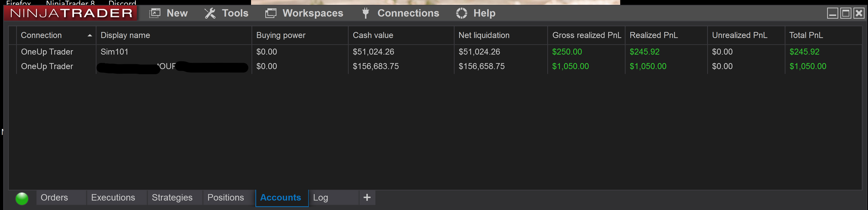
Task: Click the Help lifebuoy icon
Action: 461,13
